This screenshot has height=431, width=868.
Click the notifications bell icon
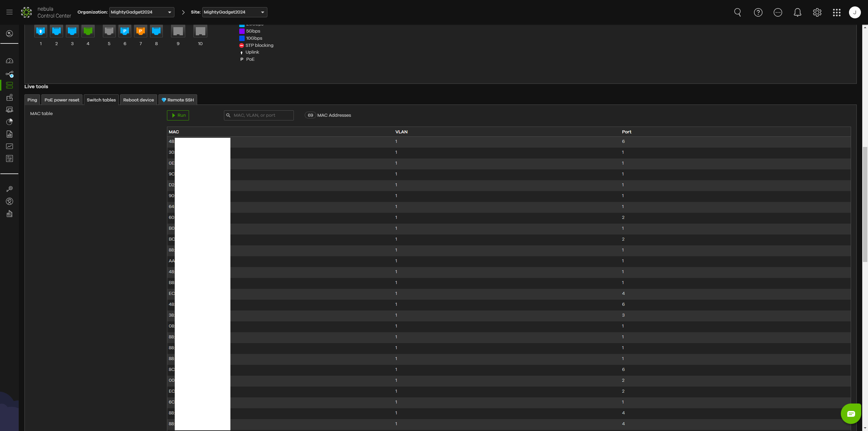click(797, 13)
